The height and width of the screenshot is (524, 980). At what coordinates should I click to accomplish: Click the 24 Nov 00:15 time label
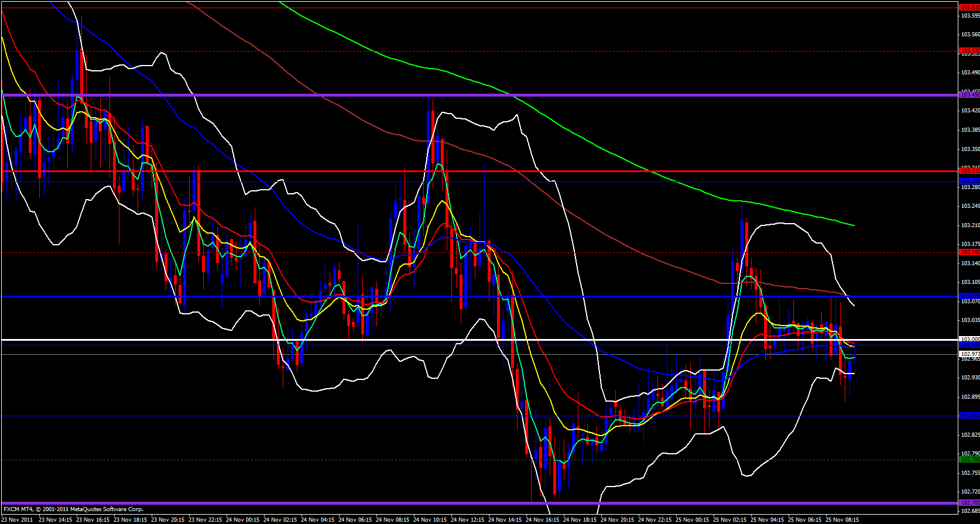243,519
